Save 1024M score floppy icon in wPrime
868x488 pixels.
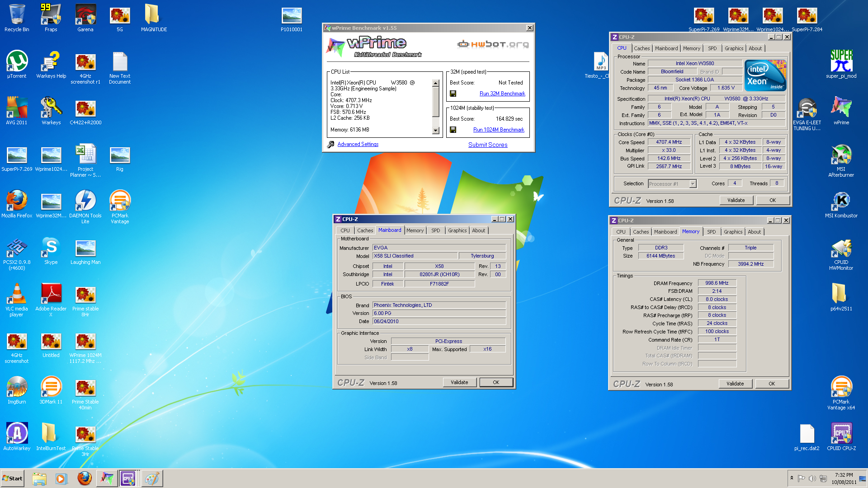pos(453,130)
